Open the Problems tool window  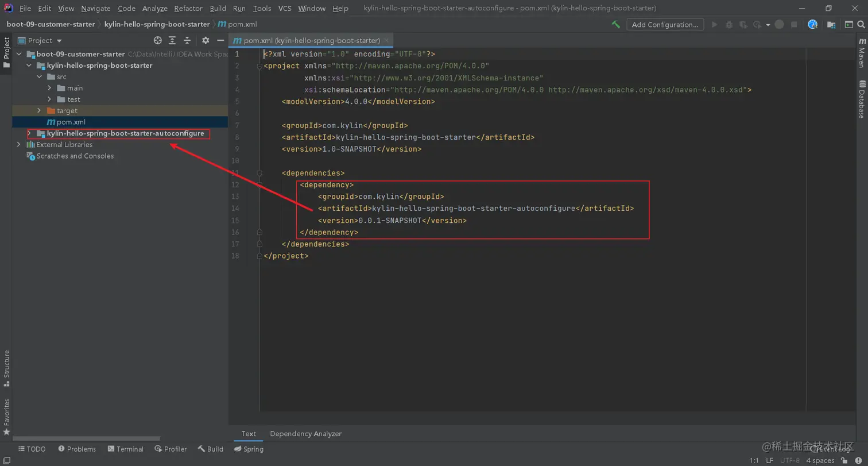coord(76,449)
